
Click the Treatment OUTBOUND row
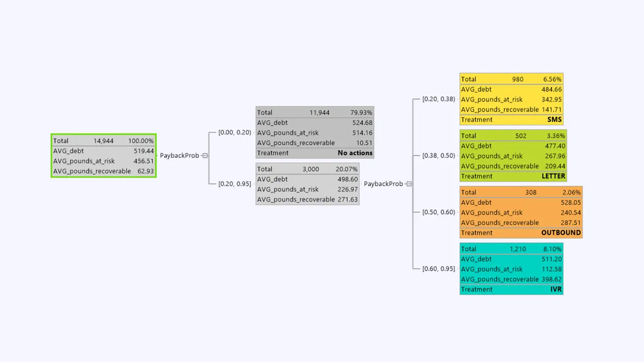point(521,233)
